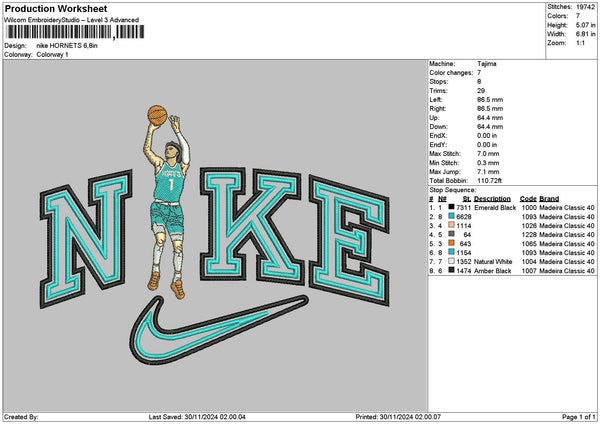Image resolution: width=600 pixels, height=424 pixels.
Task: Click the N# column header
Action: [442, 199]
